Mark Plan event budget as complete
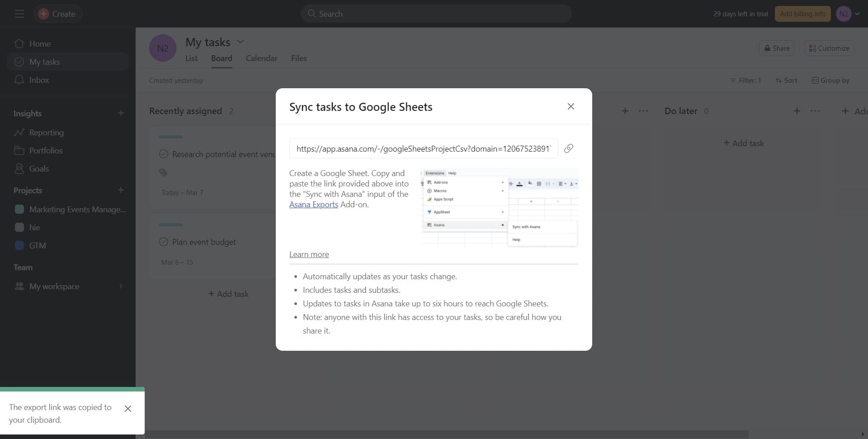868x439 pixels. [164, 242]
